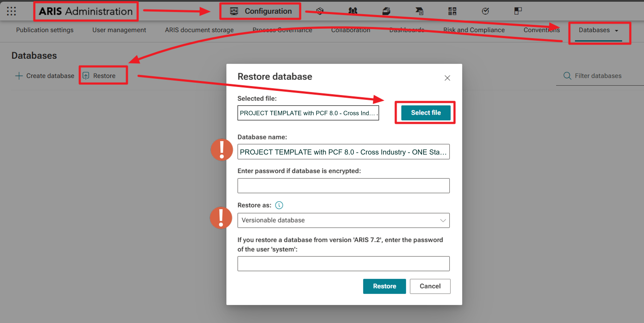Screen dimensions: 644x323
Task: Focus the encrypted database password field
Action: point(343,186)
